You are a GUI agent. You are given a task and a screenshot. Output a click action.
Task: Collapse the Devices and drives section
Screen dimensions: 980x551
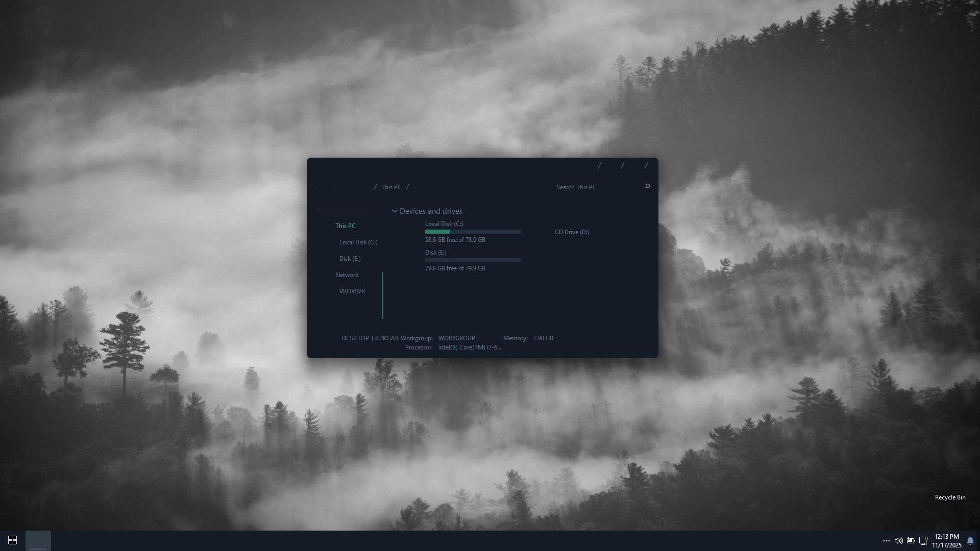coord(394,211)
